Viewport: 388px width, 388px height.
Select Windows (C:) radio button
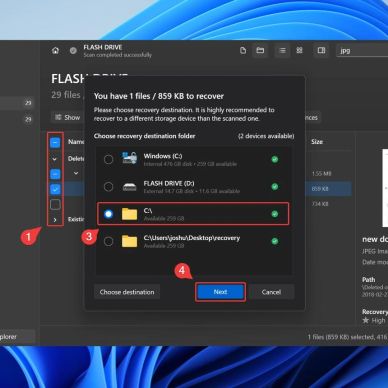[x=108, y=159]
